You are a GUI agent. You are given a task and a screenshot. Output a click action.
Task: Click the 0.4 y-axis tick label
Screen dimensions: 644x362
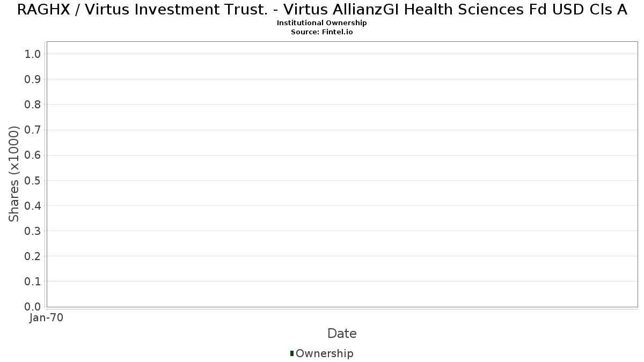33,206
